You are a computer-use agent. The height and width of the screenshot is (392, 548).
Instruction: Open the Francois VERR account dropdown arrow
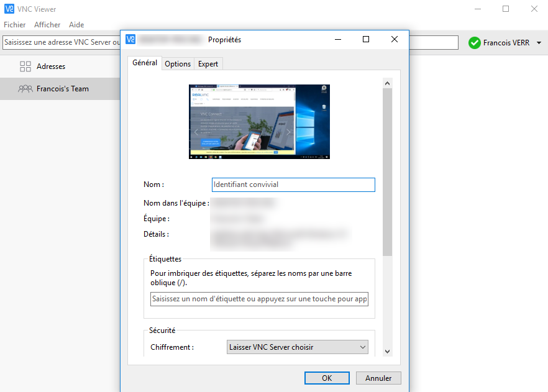click(x=539, y=43)
